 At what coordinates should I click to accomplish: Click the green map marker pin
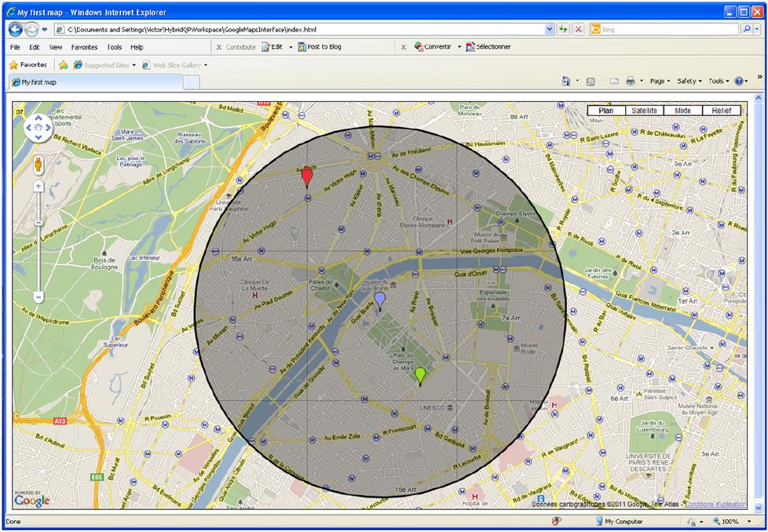(x=420, y=374)
